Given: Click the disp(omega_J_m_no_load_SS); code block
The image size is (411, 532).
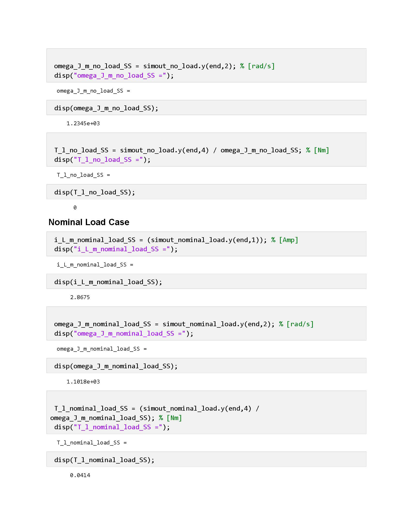Looking at the screenshot, I should click(x=106, y=108).
